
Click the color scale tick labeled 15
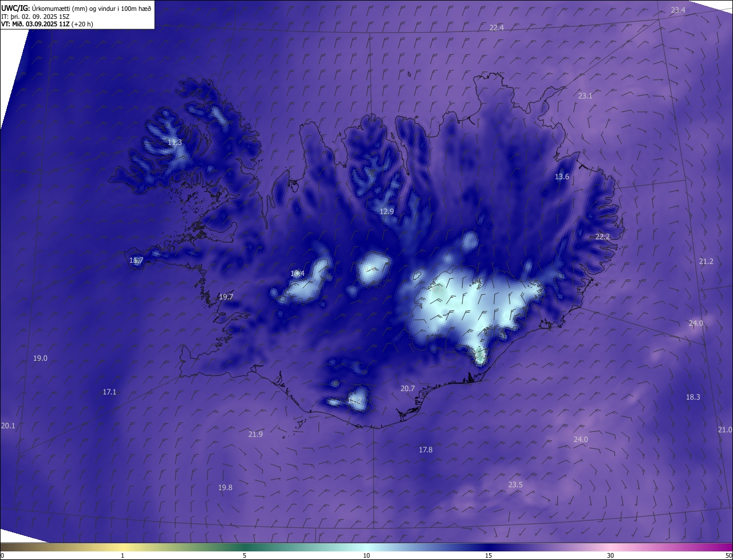(x=488, y=555)
